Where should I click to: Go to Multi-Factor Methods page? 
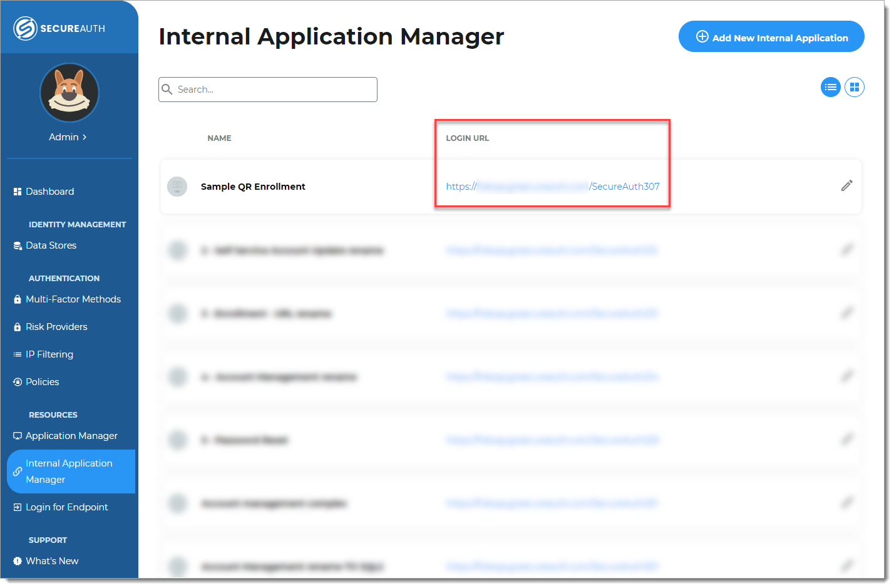click(x=73, y=299)
